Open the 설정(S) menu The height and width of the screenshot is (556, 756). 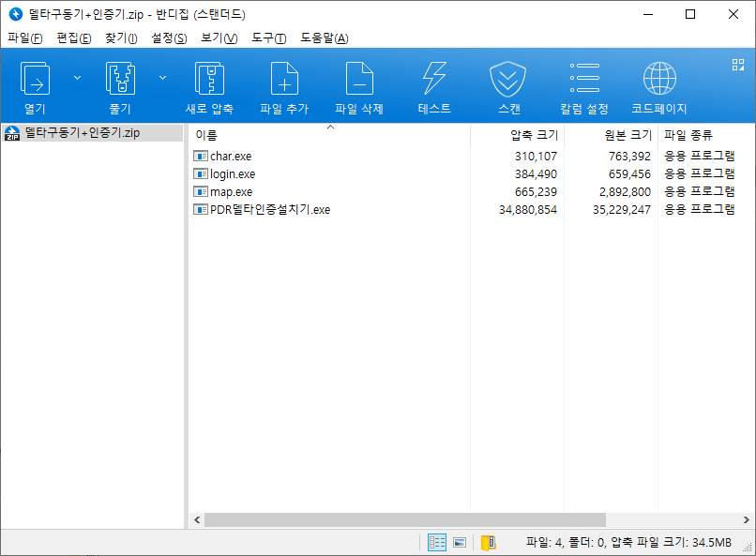click(169, 38)
